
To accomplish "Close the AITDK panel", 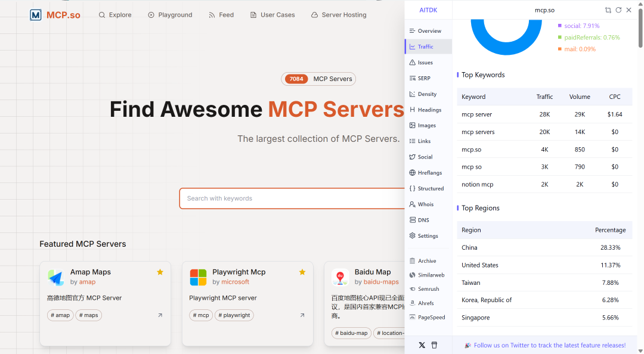I will coord(629,10).
